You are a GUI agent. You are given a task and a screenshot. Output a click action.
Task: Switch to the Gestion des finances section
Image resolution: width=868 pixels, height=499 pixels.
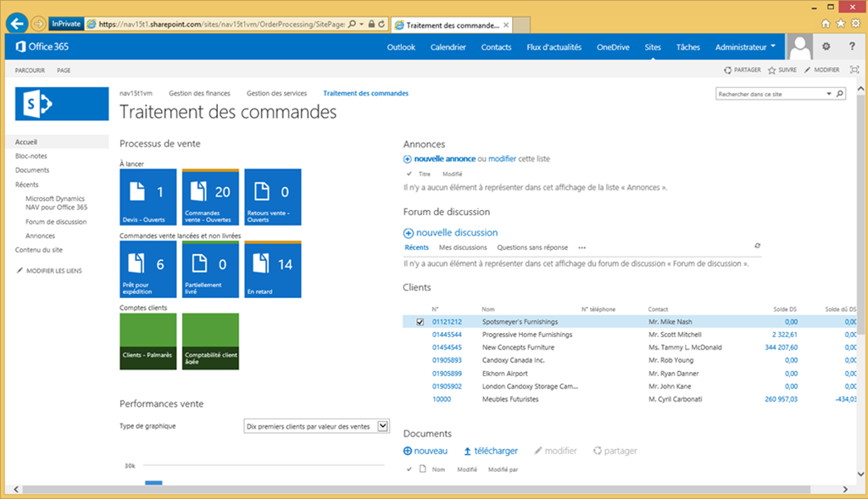[203, 93]
